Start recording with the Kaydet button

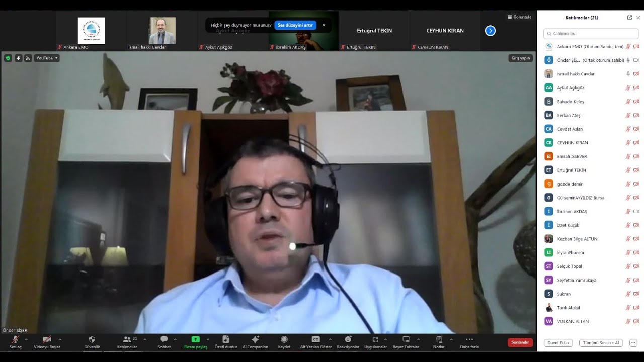[284, 342]
